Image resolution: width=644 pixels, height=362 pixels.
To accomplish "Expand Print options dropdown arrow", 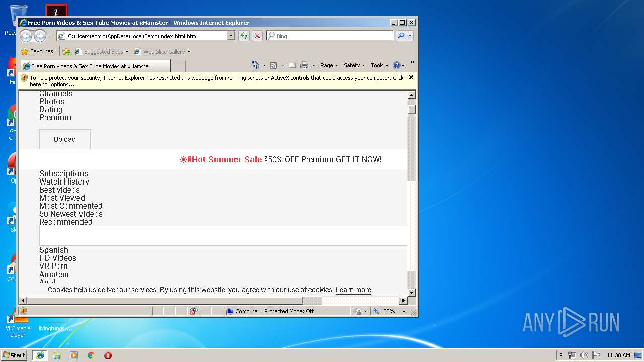I will tap(313, 66).
